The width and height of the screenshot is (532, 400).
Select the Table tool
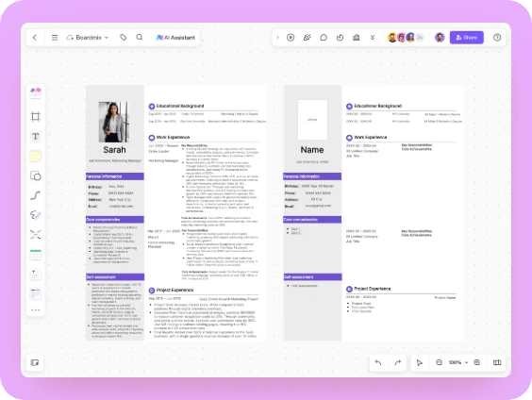pos(35,255)
